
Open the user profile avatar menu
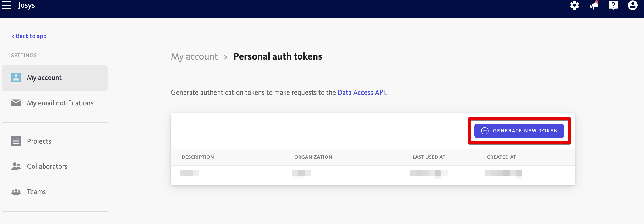pos(633,5)
